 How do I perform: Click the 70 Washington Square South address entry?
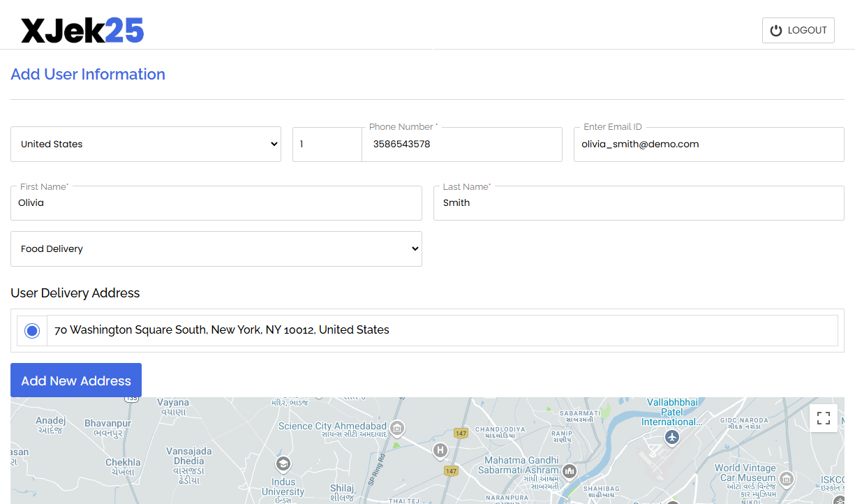coord(221,329)
